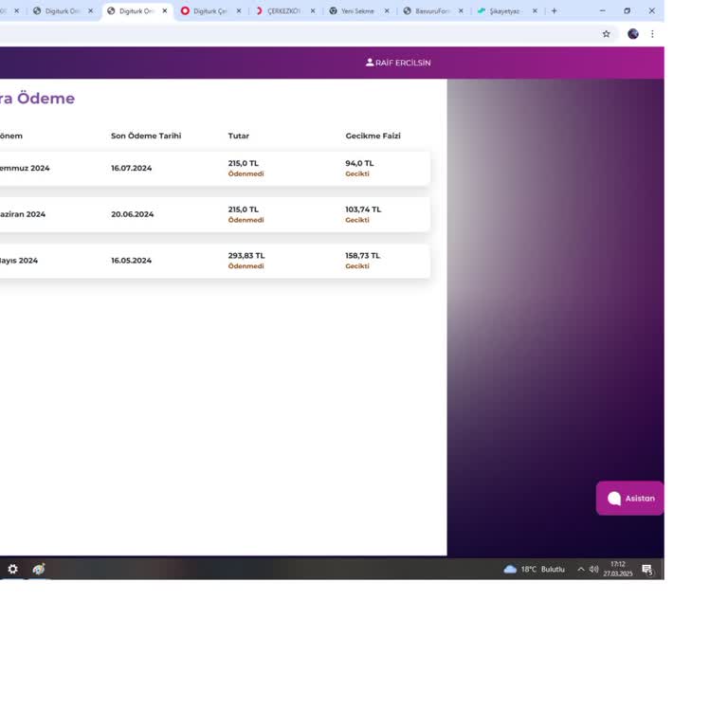The height and width of the screenshot is (728, 728).
Task: Click the 18°C Bulutlu weather text
Action: 543,569
